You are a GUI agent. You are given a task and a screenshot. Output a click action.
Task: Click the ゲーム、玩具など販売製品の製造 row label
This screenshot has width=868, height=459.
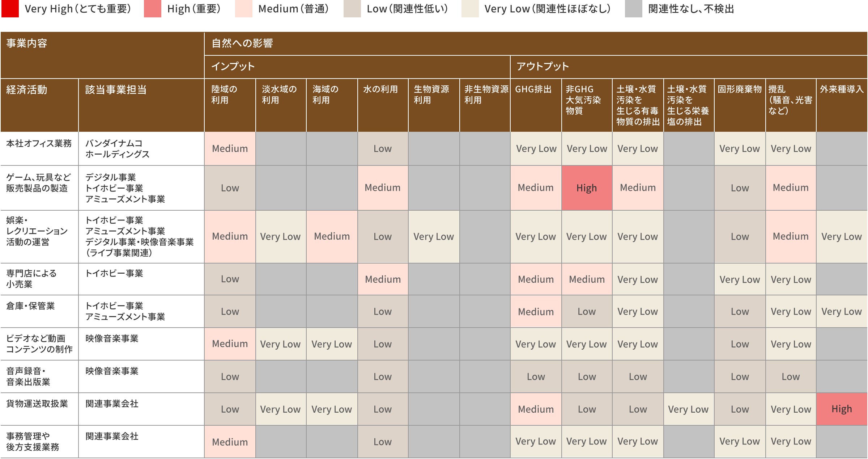click(39, 188)
